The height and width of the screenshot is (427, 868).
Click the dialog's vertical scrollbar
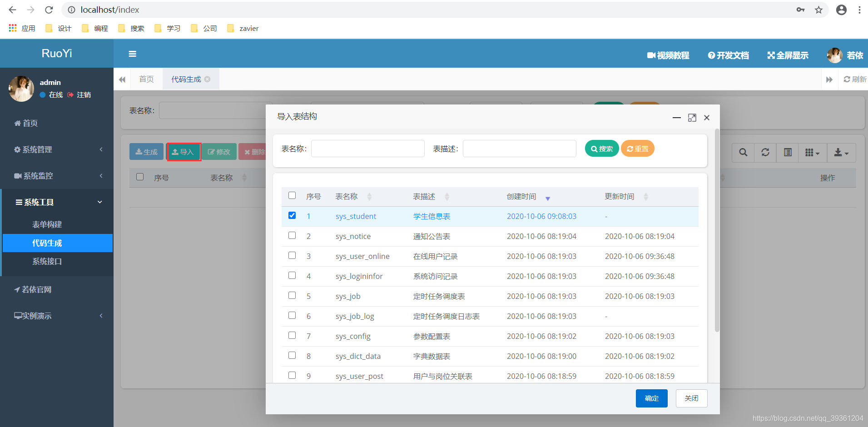pyautogui.click(x=717, y=231)
